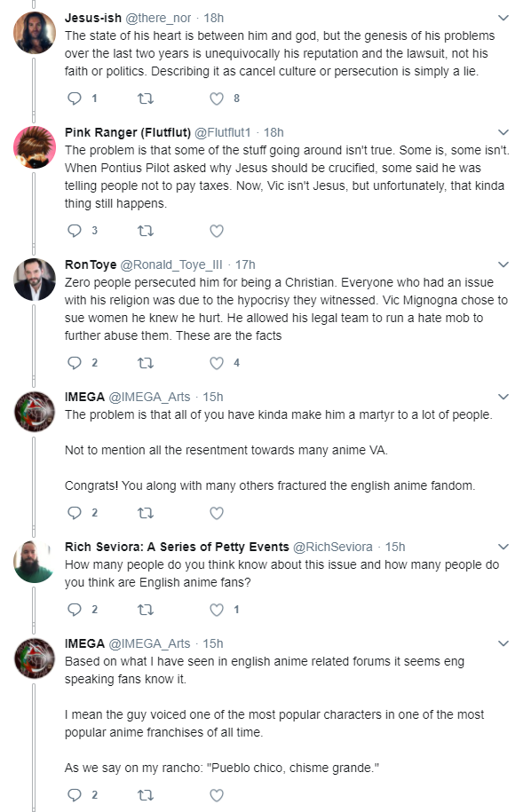Reply to Pink Ranger's tweet
This screenshot has width=531, height=812.
click(x=75, y=231)
